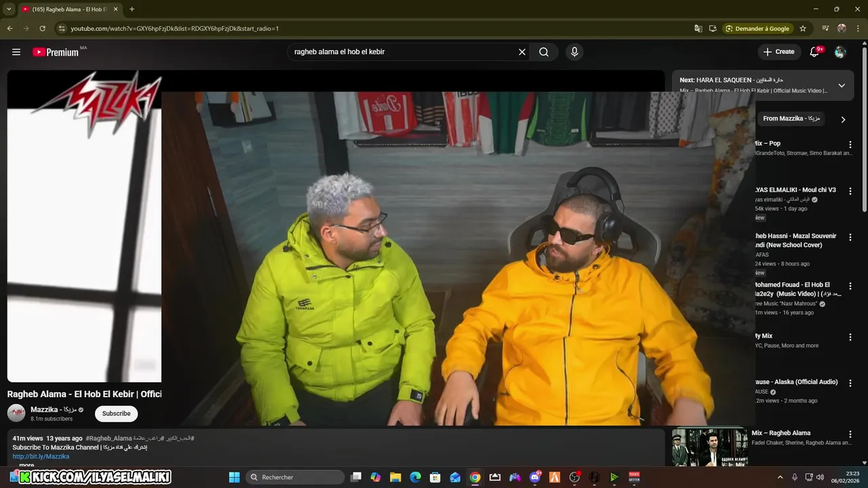Image resolution: width=868 pixels, height=488 pixels.
Task: Show hidden system tray icons
Action: tap(780, 477)
